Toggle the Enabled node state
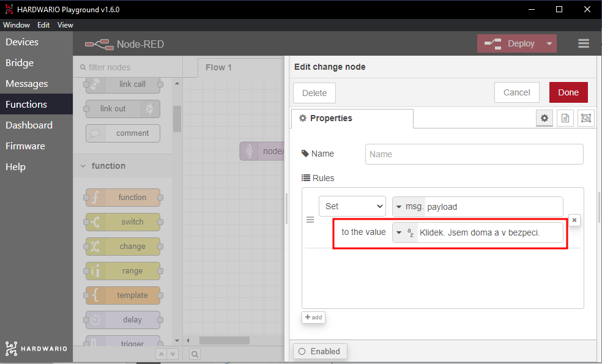602x364 pixels. tap(320, 351)
